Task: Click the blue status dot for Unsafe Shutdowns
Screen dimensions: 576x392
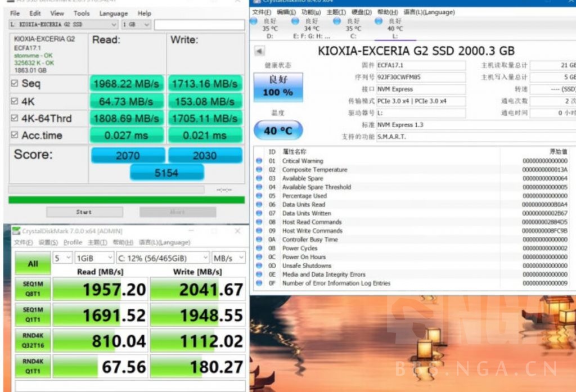Action: click(x=259, y=265)
